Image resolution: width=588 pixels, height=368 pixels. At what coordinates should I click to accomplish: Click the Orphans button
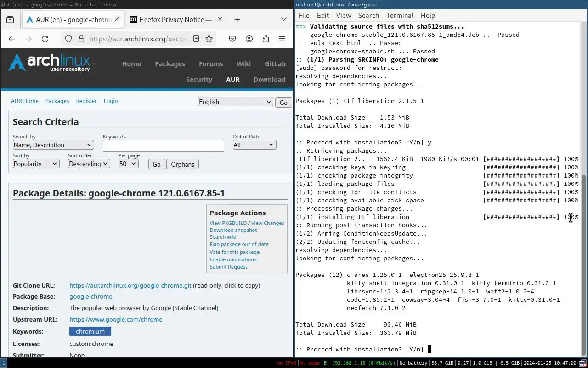[183, 164]
